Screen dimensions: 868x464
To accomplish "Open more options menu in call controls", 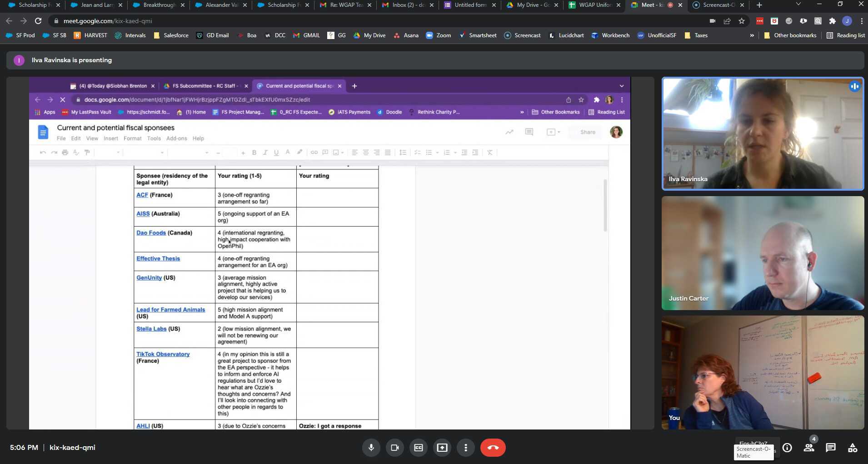I will [465, 448].
